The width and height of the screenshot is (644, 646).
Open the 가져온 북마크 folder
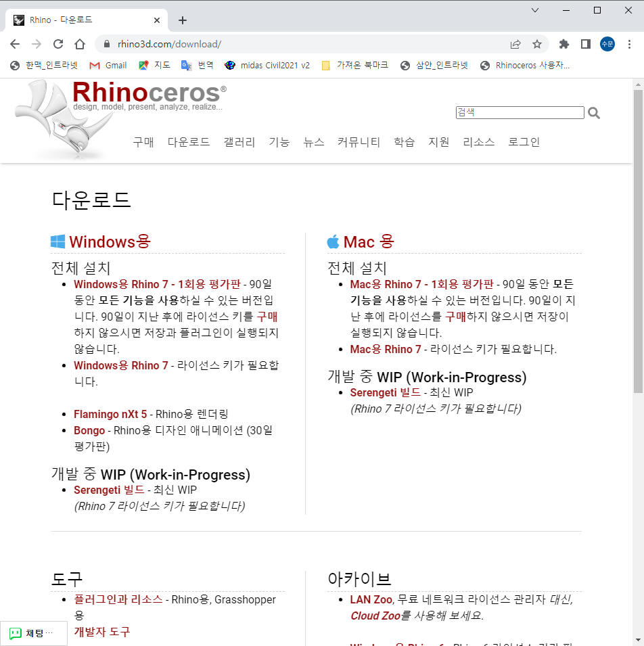tap(354, 65)
